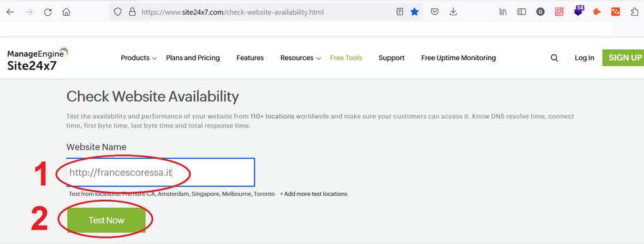The width and height of the screenshot is (644, 244).
Task: View site security padlock info
Action: click(132, 12)
